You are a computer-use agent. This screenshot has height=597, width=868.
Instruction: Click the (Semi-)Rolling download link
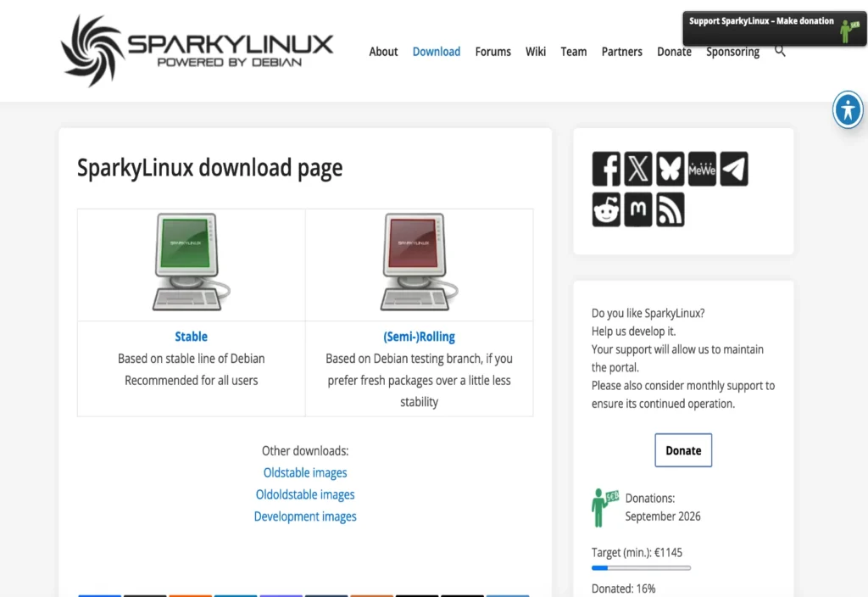[419, 337]
